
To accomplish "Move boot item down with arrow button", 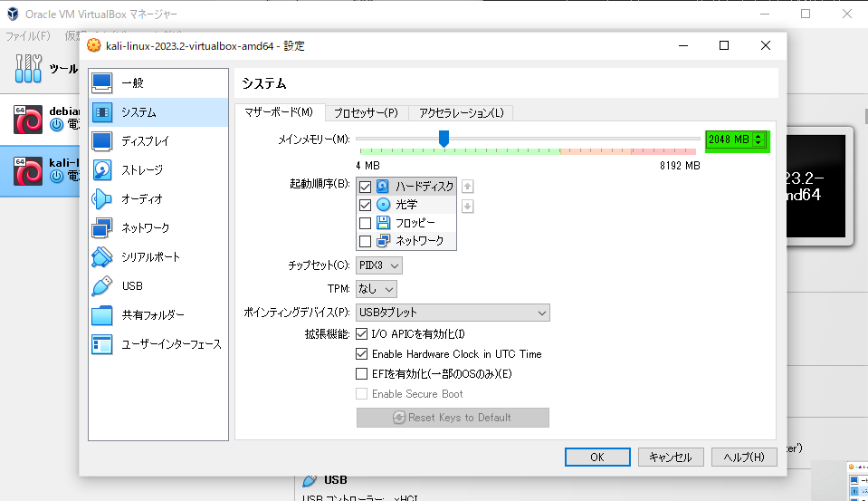I will click(x=467, y=207).
